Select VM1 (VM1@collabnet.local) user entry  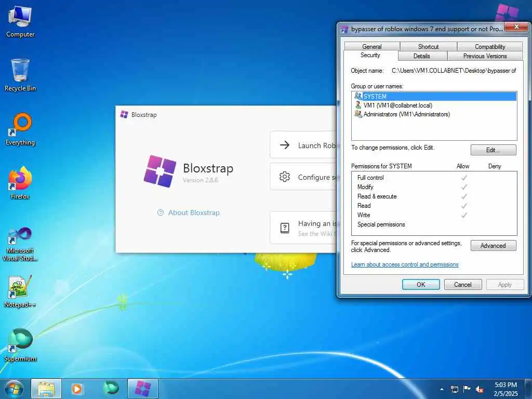click(434, 105)
